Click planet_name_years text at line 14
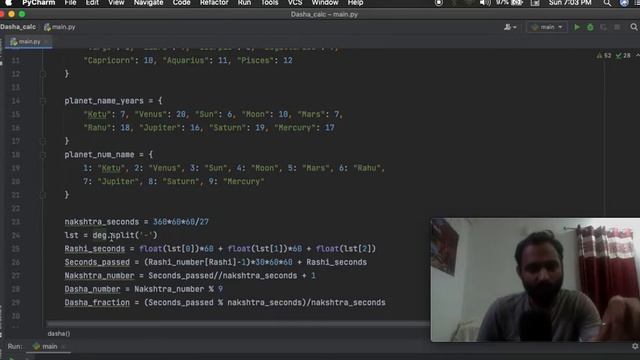640x360 pixels. [x=104, y=101]
